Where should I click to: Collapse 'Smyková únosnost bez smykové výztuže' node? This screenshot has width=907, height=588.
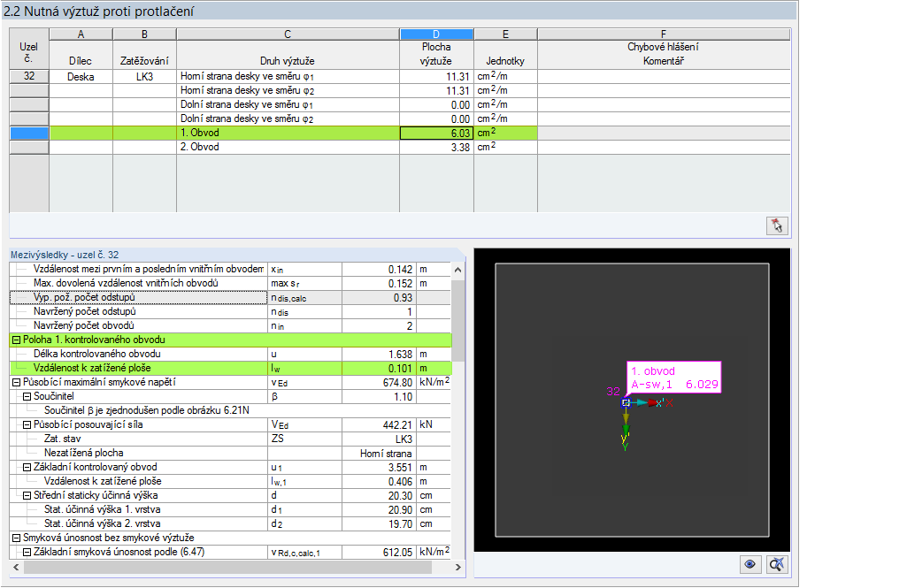pyautogui.click(x=16, y=538)
